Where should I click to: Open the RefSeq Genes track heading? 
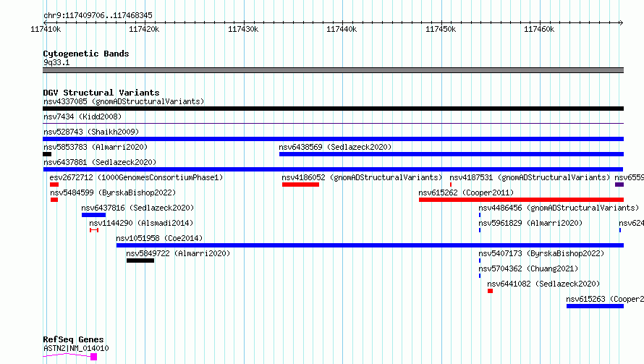[73, 339]
